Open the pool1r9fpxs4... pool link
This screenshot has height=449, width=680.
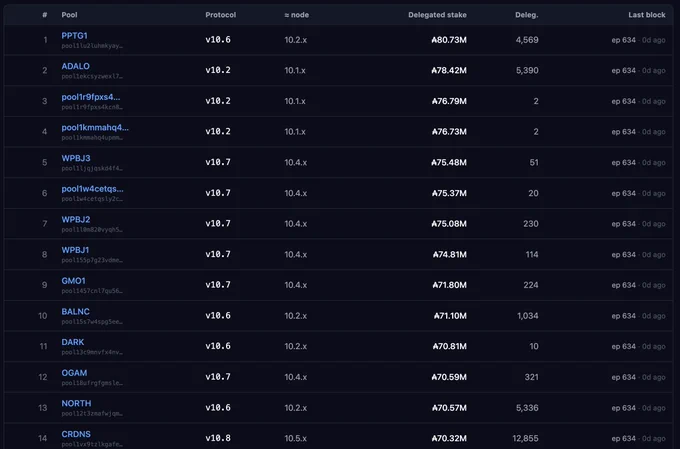(91, 97)
